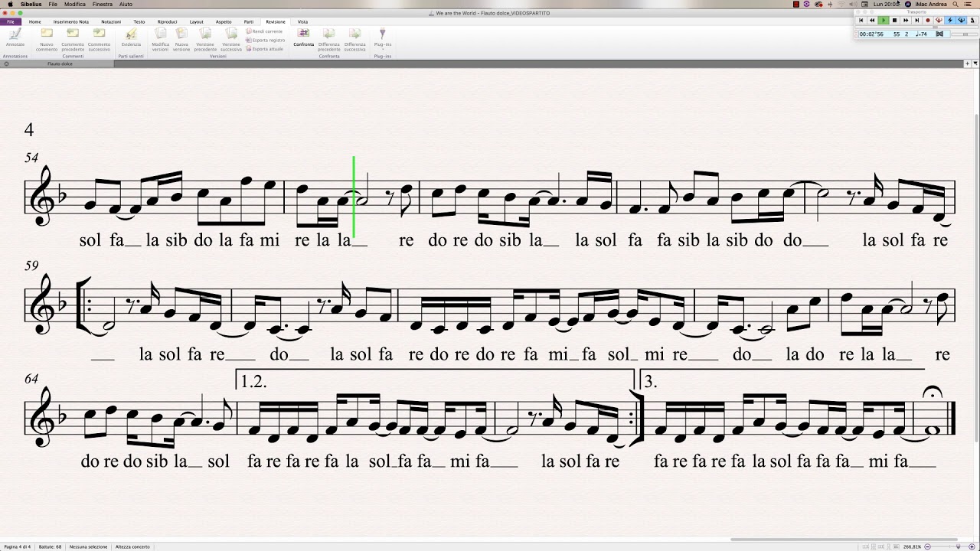The image size is (980, 551).
Task: Switch to the Parti ribbon tab
Action: point(249,21)
